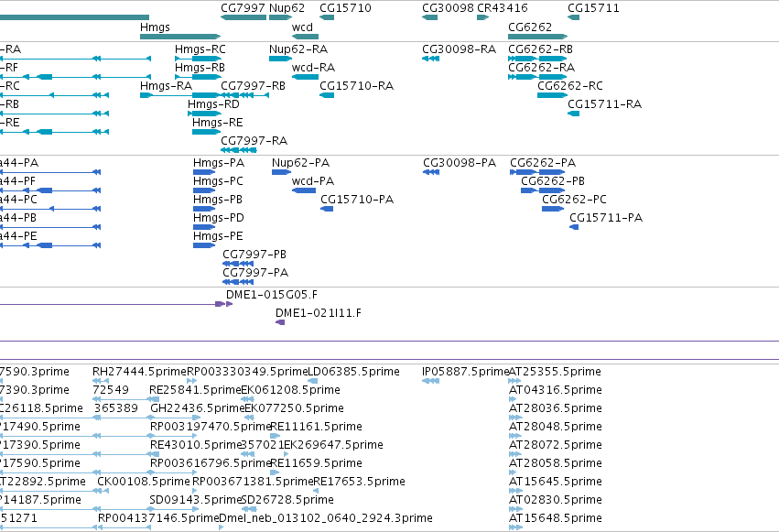Select the GH22436.5prime EST label
The width and height of the screenshot is (779, 532).
coord(198,408)
